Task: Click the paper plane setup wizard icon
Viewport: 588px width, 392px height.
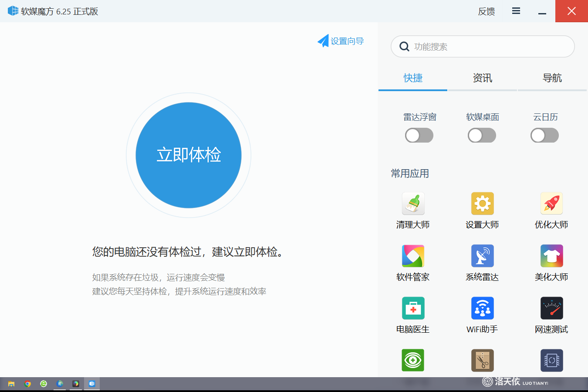Action: pyautogui.click(x=323, y=41)
